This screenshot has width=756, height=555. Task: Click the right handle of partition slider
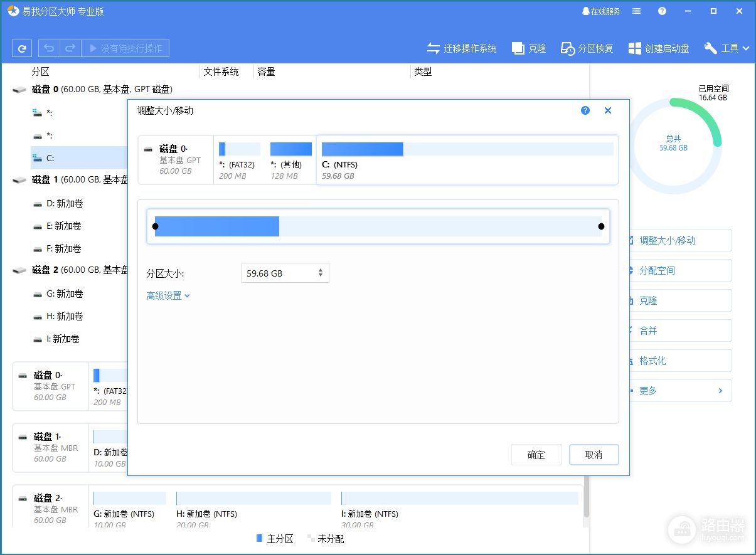[601, 226]
